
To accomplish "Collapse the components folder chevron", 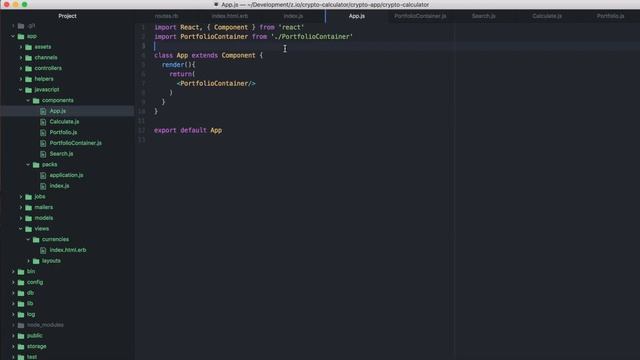I will [x=28, y=100].
